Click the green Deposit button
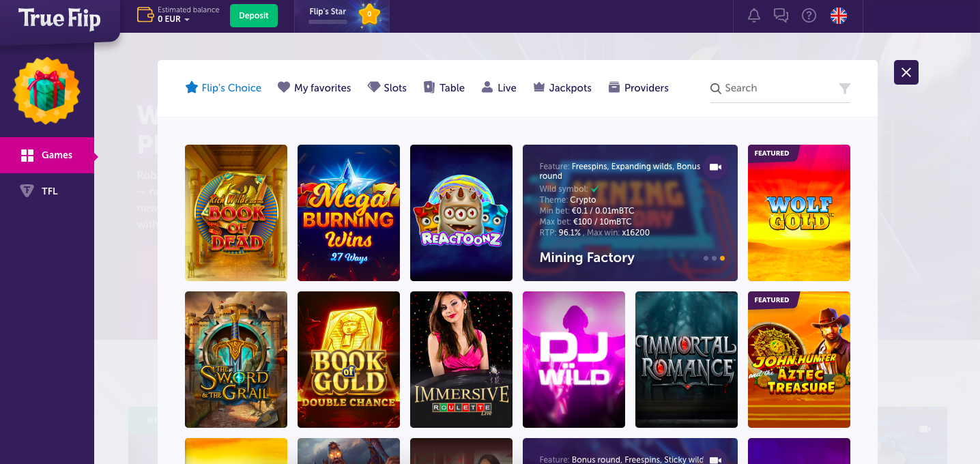 click(254, 16)
